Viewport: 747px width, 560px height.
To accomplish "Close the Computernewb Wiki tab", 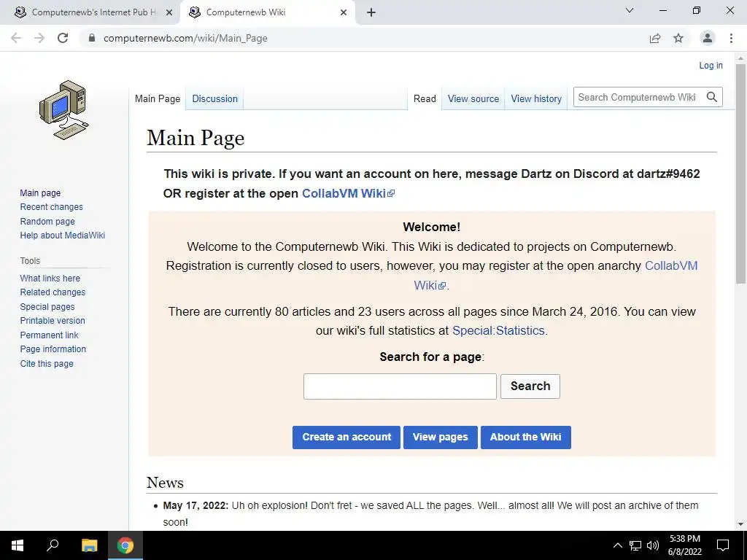I will point(344,12).
